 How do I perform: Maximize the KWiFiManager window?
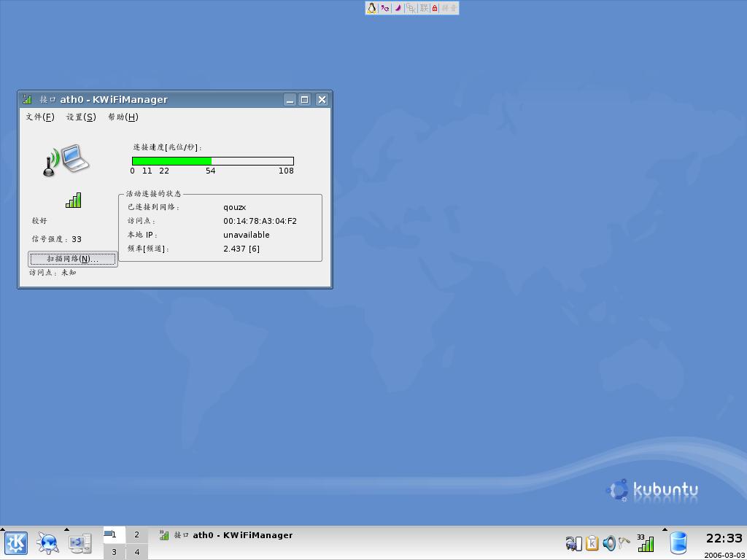305,99
